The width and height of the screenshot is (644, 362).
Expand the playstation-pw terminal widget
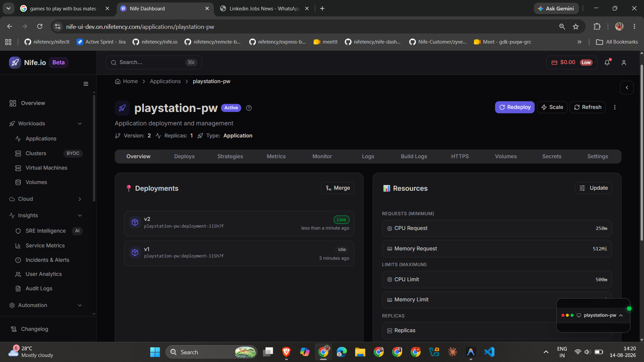[621, 315]
